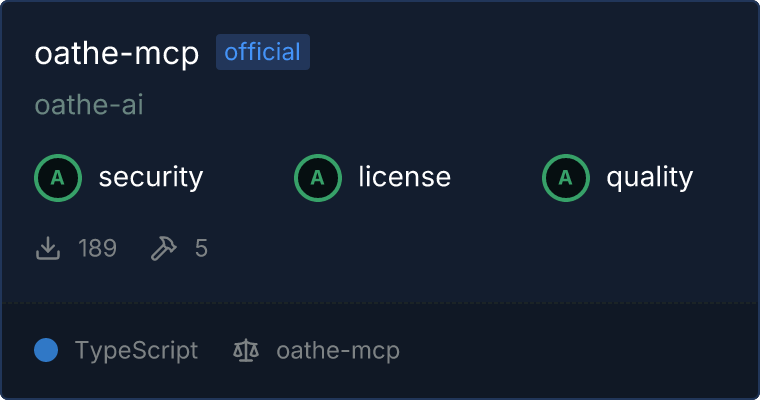Click the download count icon

[48, 248]
